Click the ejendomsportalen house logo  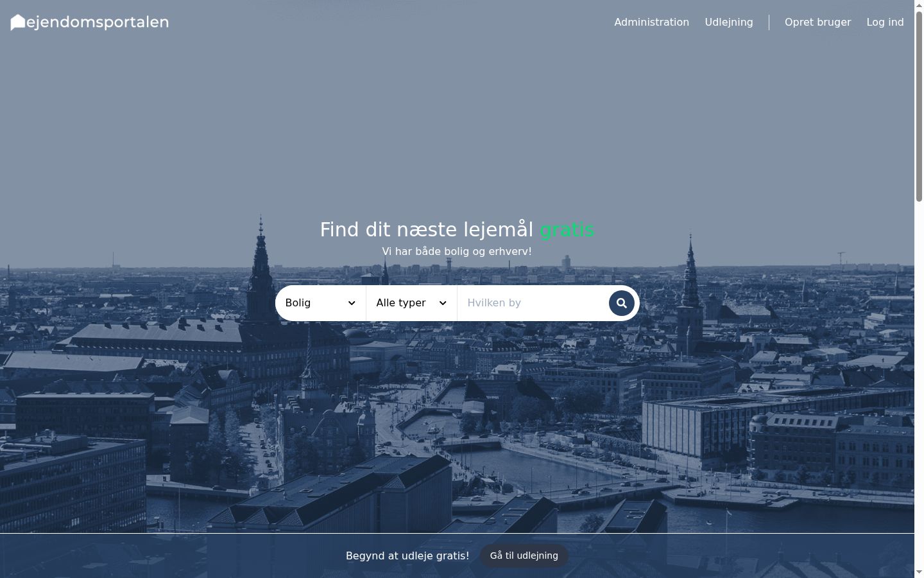90,22
